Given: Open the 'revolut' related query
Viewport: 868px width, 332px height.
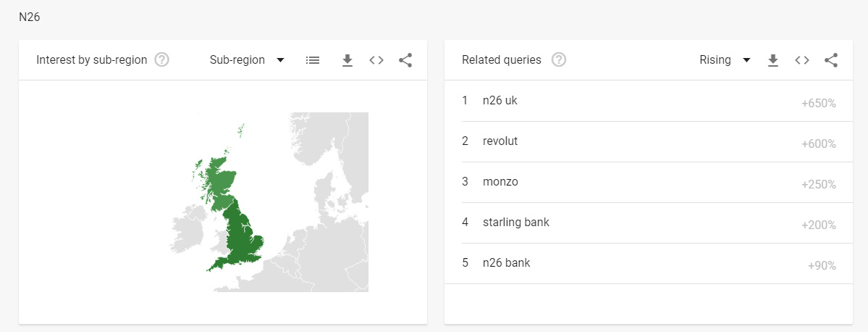Looking at the screenshot, I should (x=500, y=141).
